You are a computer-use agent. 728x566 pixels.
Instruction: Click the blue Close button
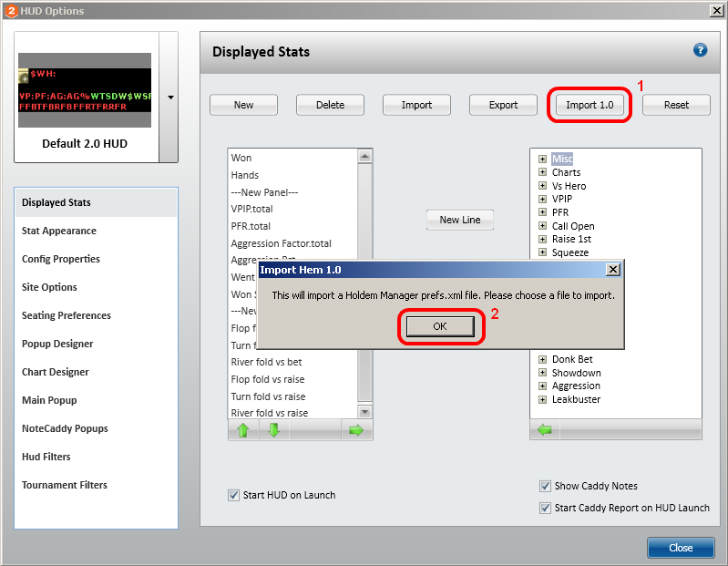click(681, 548)
